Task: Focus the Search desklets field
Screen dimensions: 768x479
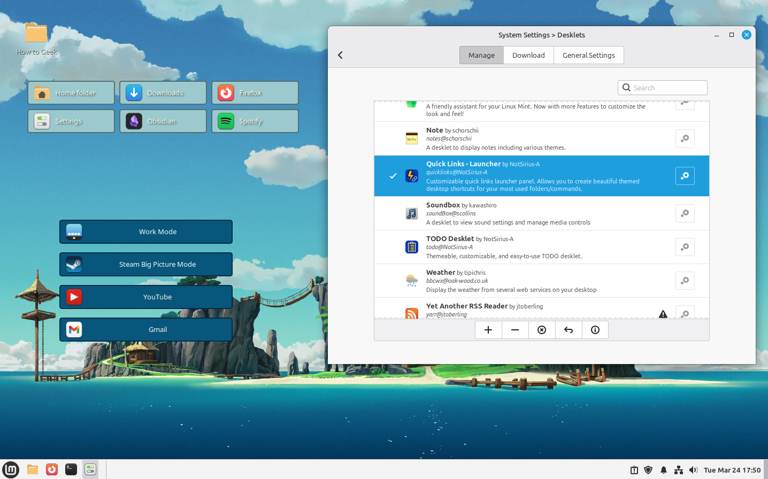Action: [x=662, y=88]
